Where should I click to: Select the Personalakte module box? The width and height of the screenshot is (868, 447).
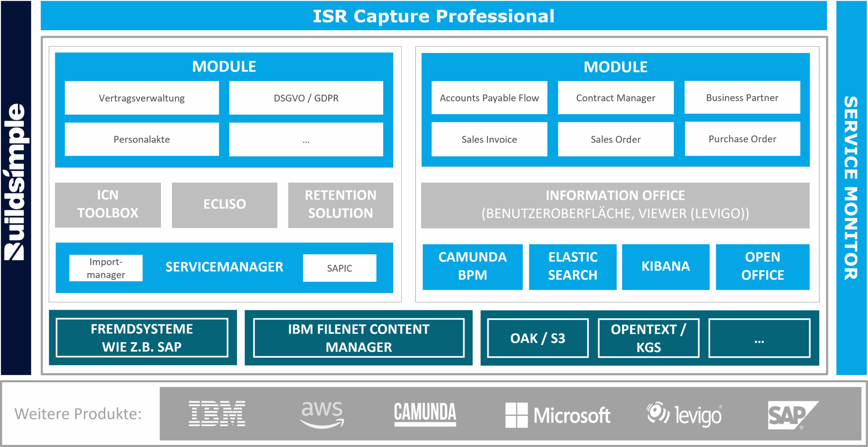pyautogui.click(x=142, y=139)
